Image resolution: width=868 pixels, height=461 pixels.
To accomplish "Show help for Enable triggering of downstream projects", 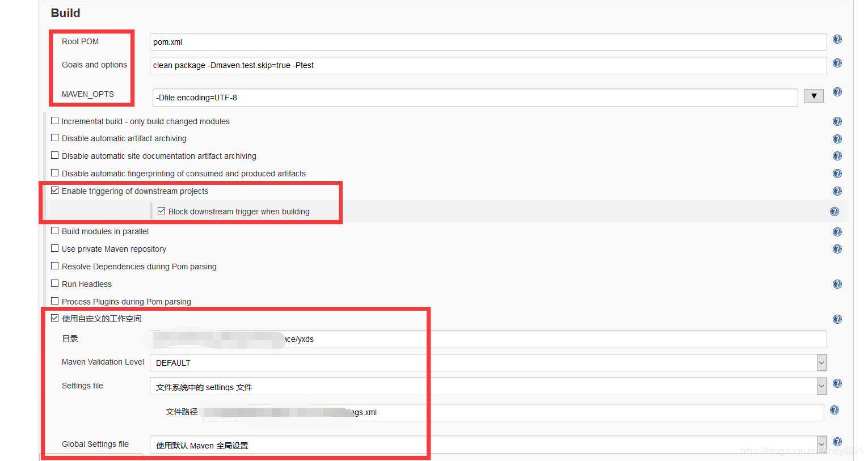I will click(x=837, y=191).
